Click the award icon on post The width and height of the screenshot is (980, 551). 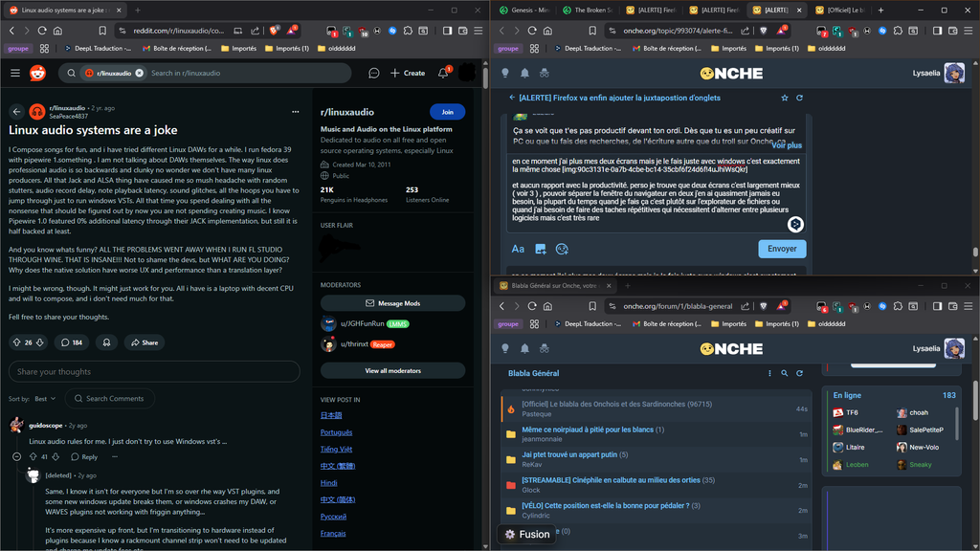tap(106, 342)
